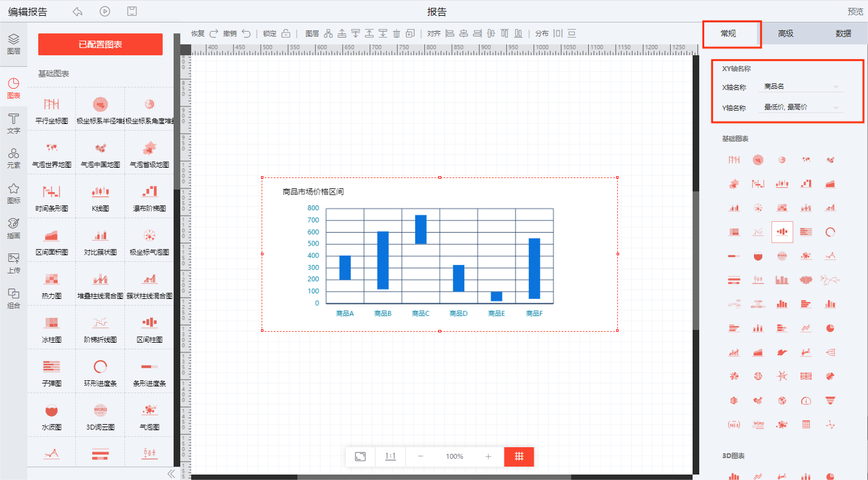Delete layer using the trash icon
Viewport: 868px width, 480px height.
pyautogui.click(x=396, y=33)
